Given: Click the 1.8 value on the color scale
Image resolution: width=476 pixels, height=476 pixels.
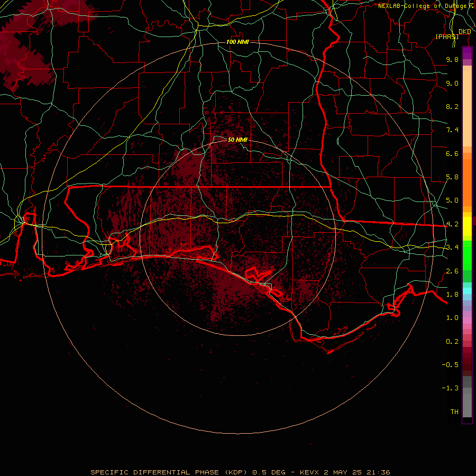Looking at the screenshot, I should [x=452, y=295].
